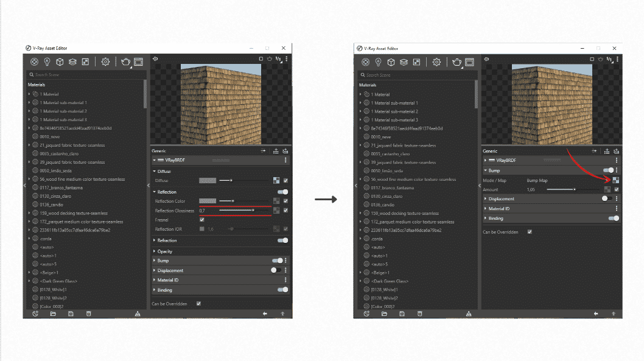Click Bump Map mode label in right window
The height and width of the screenshot is (361, 644).
[x=536, y=181]
